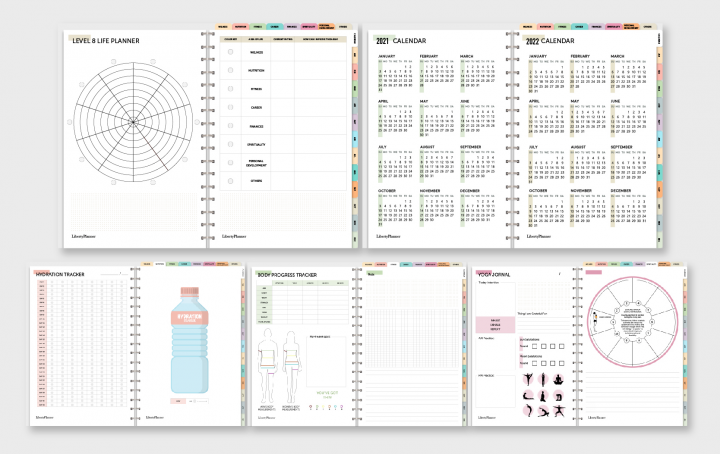Click the 'HYDRATION TRACKER' heading
720x454 pixels.
tap(60, 274)
